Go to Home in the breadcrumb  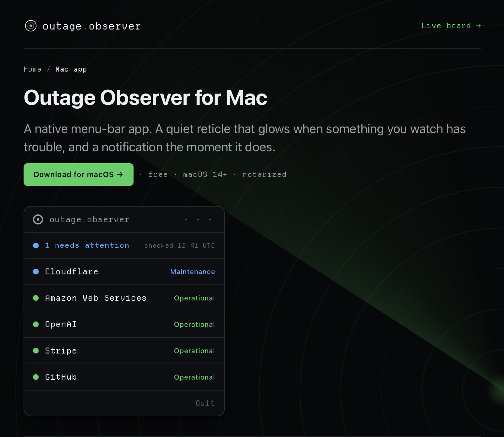(32, 69)
